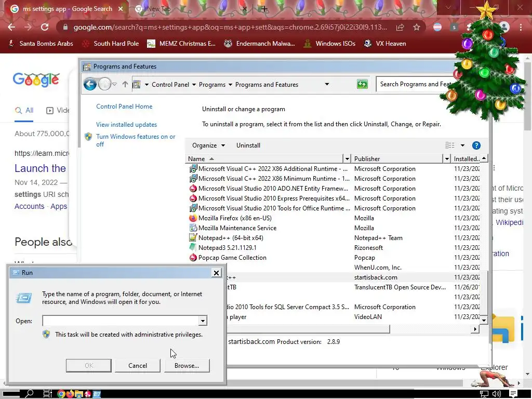The height and width of the screenshot is (399, 532).
Task: Open the Chrome three-dot menu
Action: tap(521, 27)
